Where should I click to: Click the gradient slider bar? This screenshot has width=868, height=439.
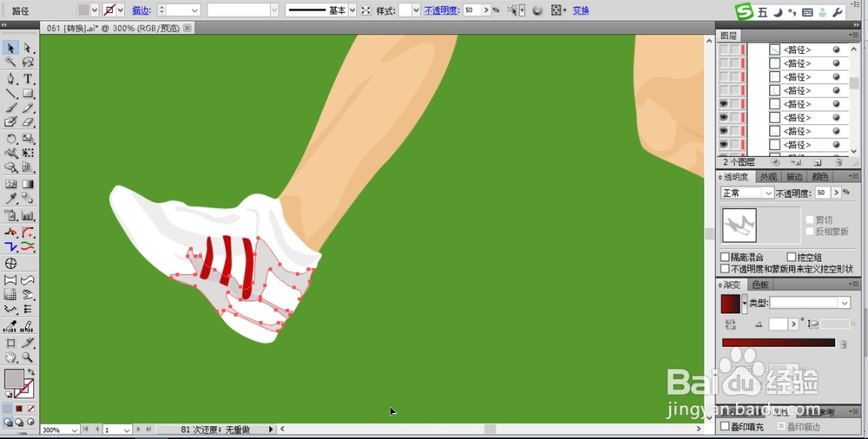[x=779, y=344]
